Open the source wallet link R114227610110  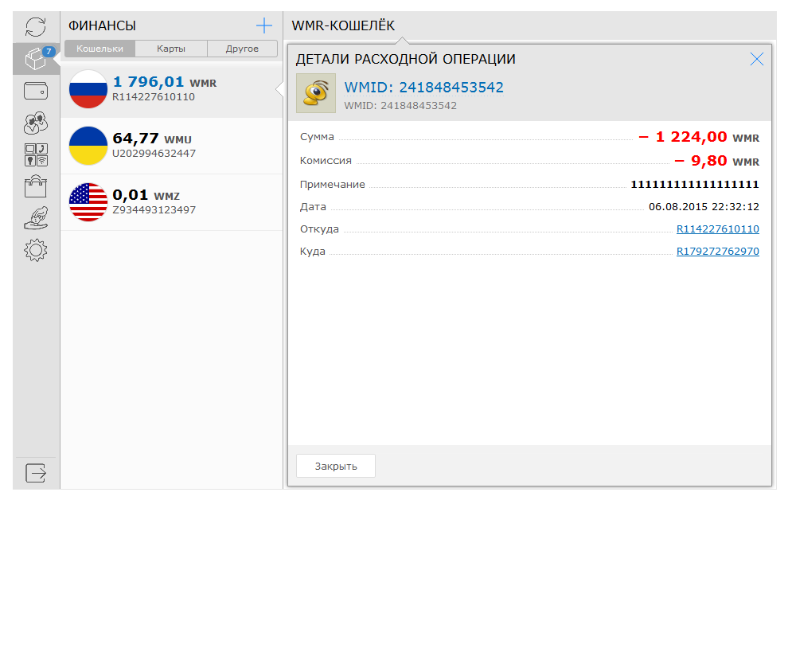click(x=718, y=229)
